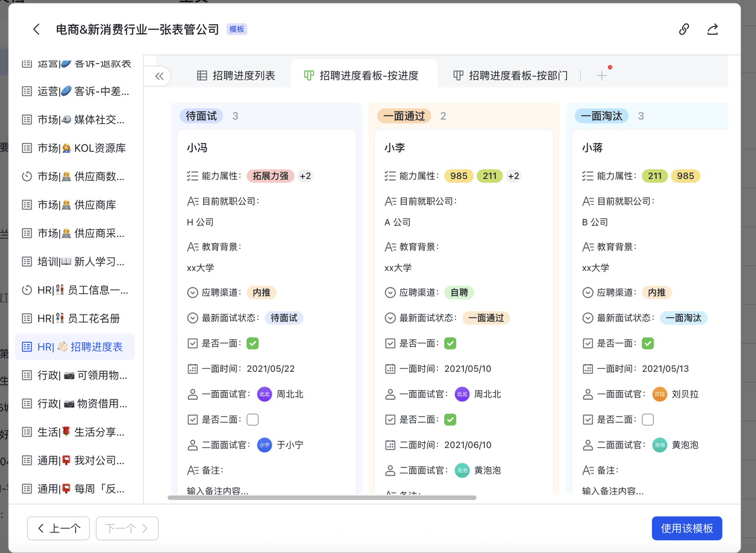This screenshot has height=553, width=756.
Task: Uncheck the 是否一面 checkbox on 小李's card
Action: [x=450, y=343]
